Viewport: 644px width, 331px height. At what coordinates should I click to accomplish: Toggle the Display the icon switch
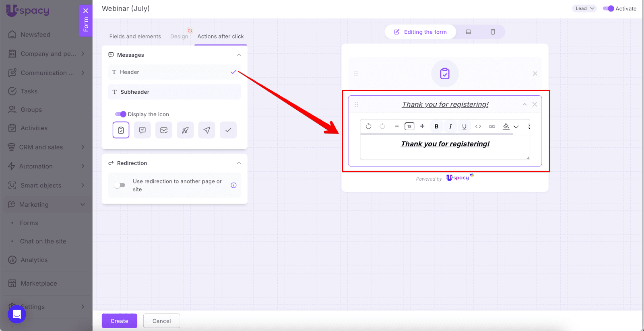tap(121, 114)
